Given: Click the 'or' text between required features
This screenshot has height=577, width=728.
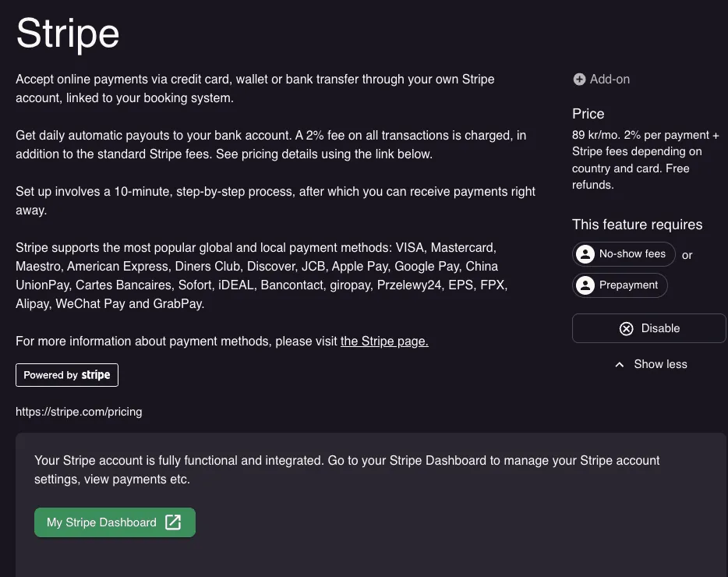Looking at the screenshot, I should click(687, 255).
